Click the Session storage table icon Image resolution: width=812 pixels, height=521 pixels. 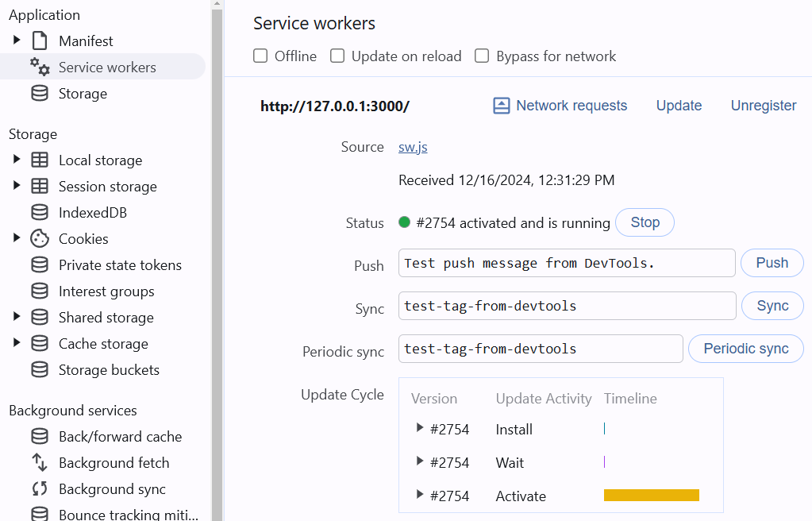[x=40, y=186]
